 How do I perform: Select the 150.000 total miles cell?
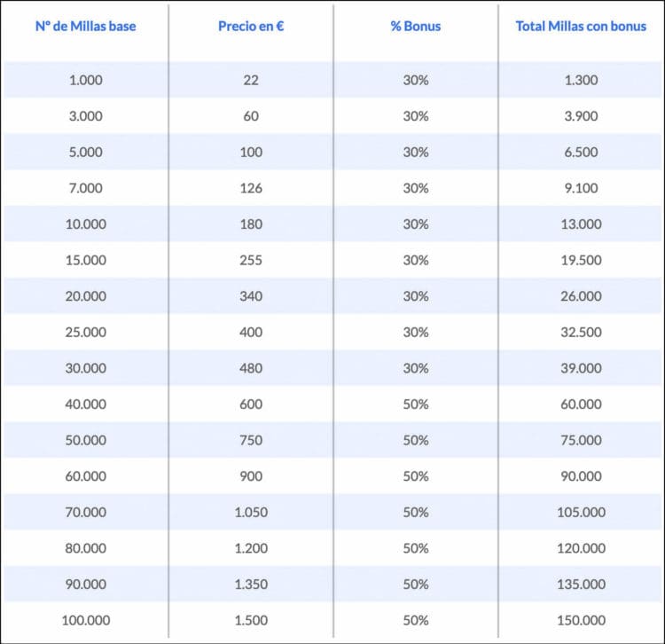(x=581, y=620)
